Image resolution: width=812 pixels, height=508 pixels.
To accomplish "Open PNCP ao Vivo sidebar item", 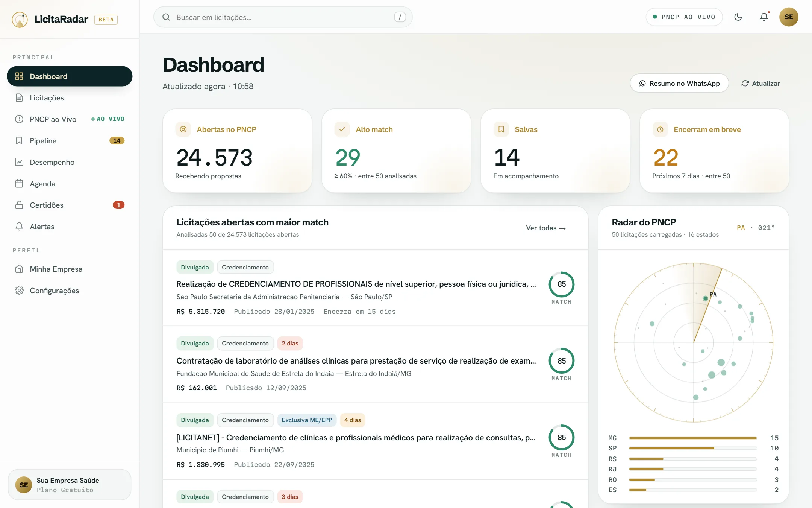I will coord(70,119).
